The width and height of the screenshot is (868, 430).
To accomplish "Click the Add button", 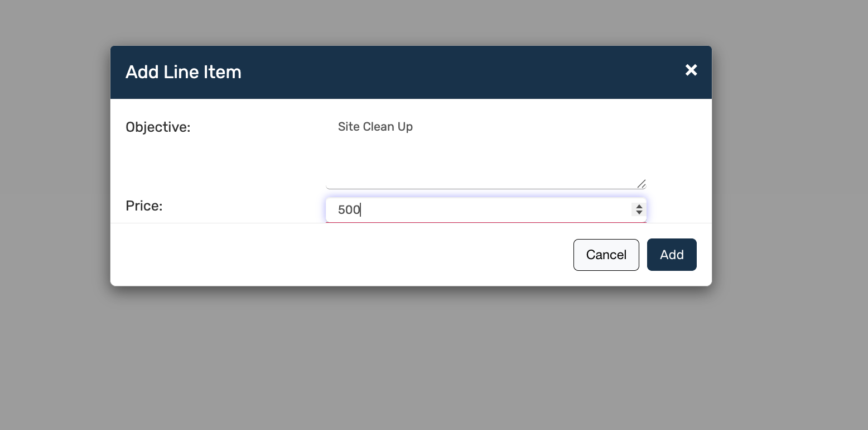I will click(672, 255).
